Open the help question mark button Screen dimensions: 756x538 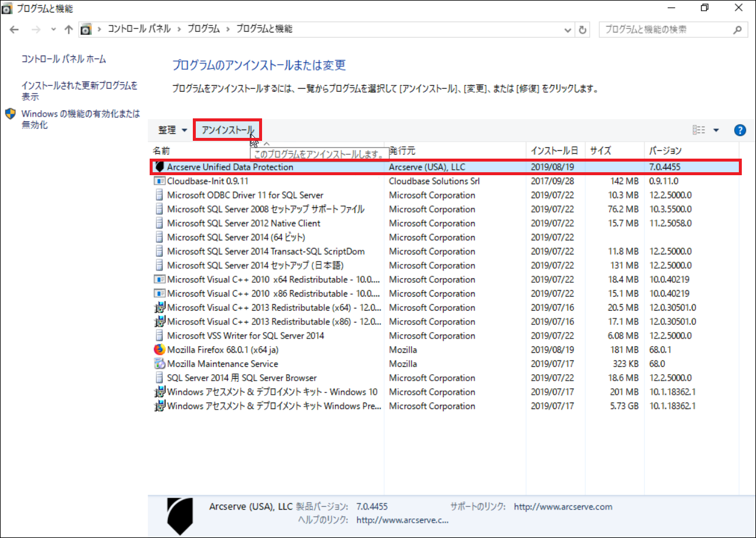pyautogui.click(x=739, y=130)
